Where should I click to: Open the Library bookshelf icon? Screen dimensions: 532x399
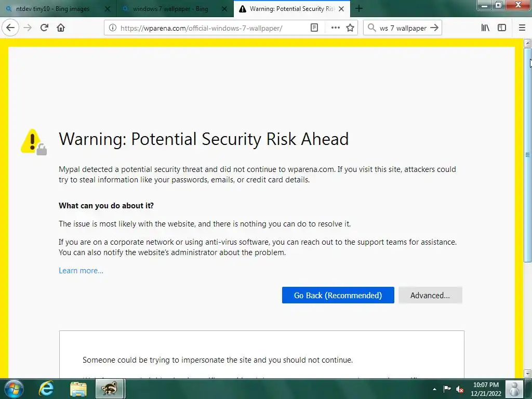point(485,28)
